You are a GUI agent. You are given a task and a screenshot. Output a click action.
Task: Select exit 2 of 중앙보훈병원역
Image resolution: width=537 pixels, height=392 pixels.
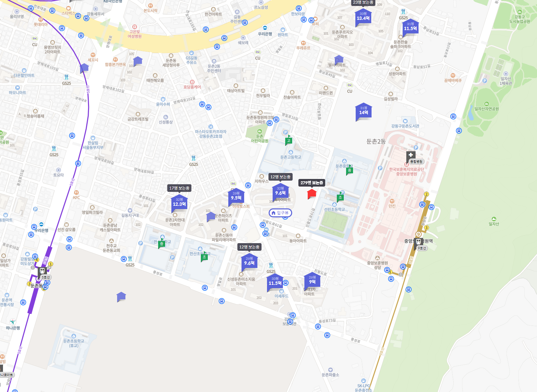(426, 194)
